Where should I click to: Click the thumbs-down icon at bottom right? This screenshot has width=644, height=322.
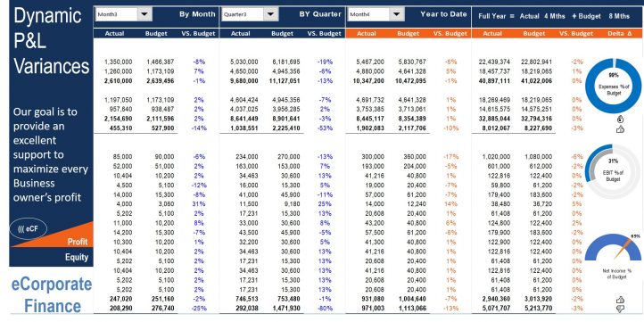pos(620,308)
